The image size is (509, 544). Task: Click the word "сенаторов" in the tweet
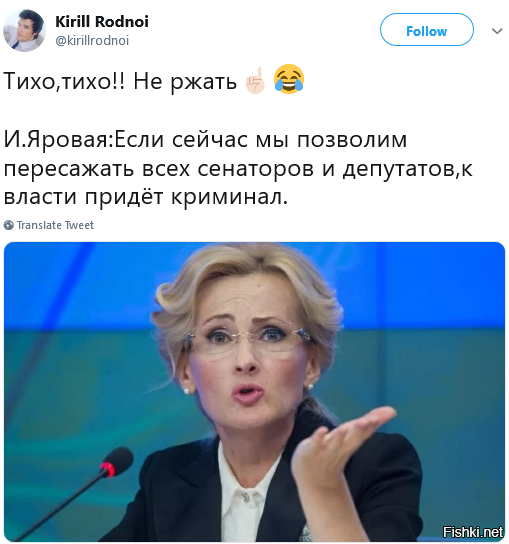255,169
